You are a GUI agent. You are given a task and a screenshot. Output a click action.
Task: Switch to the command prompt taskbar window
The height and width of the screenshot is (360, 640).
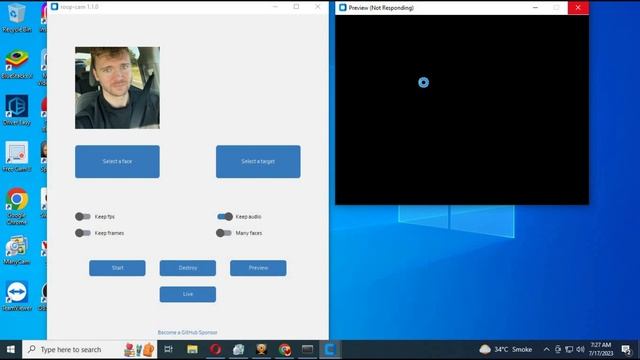(307, 349)
